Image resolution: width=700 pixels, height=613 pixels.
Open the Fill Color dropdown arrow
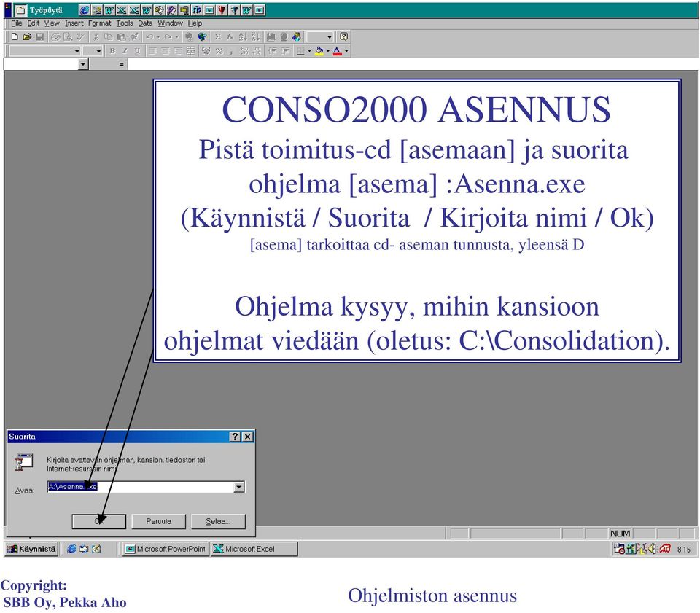[327, 51]
